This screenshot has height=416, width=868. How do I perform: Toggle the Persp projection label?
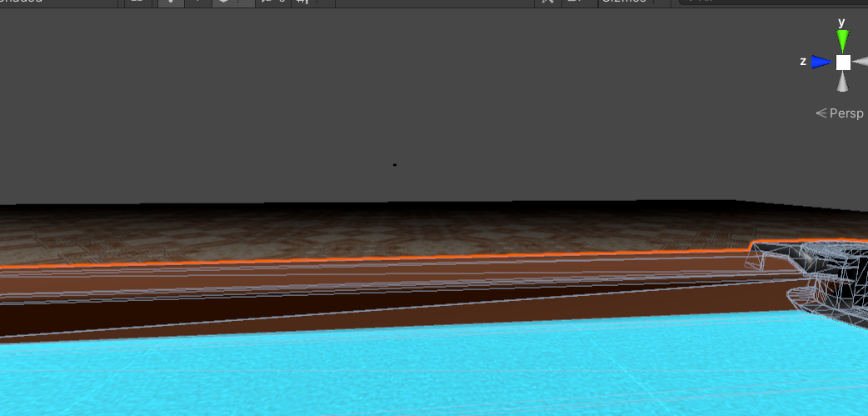pos(840,113)
